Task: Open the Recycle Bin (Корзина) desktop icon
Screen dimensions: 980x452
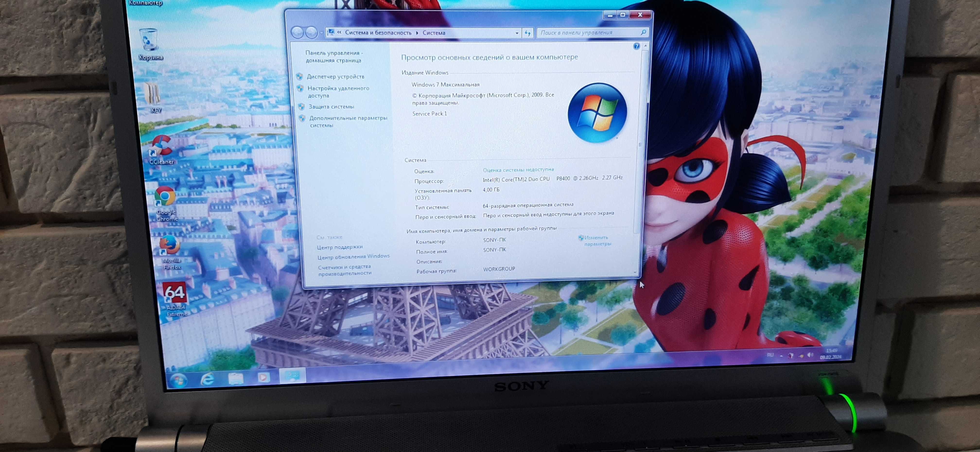Action: click(x=149, y=44)
